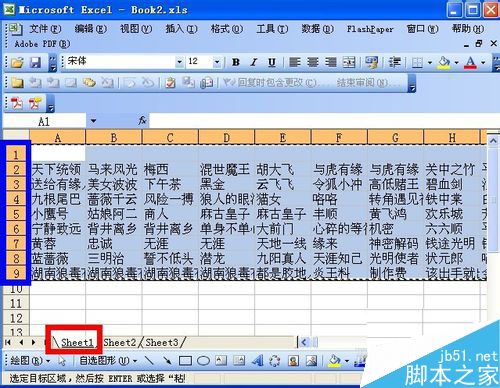Click the clipboard check icon in reviewing toolbar
The width and height of the screenshot is (500, 388).
point(170,82)
